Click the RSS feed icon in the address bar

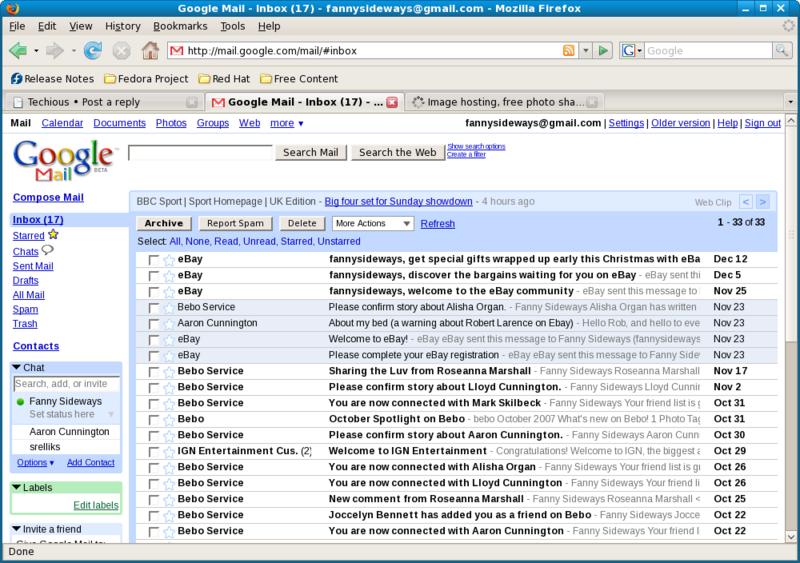568,51
